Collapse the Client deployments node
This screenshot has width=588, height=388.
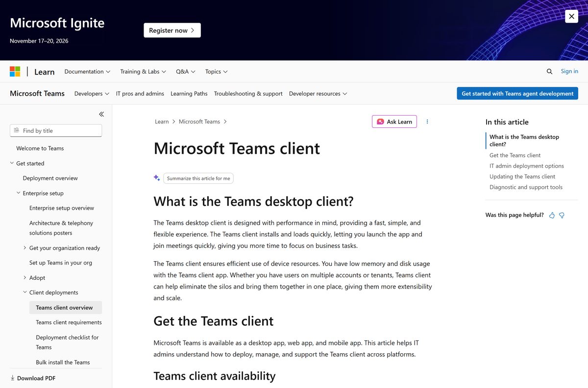[x=25, y=292]
